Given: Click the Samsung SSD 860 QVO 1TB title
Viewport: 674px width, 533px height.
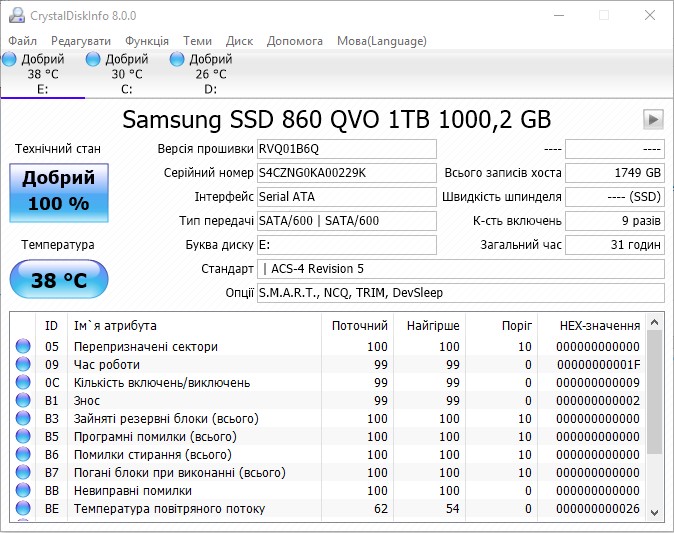Looking at the screenshot, I should [337, 119].
